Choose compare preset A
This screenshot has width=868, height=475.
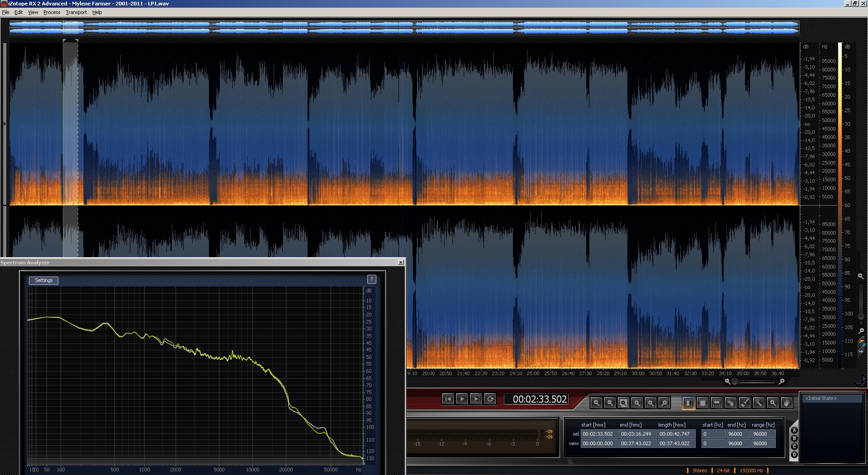click(794, 430)
